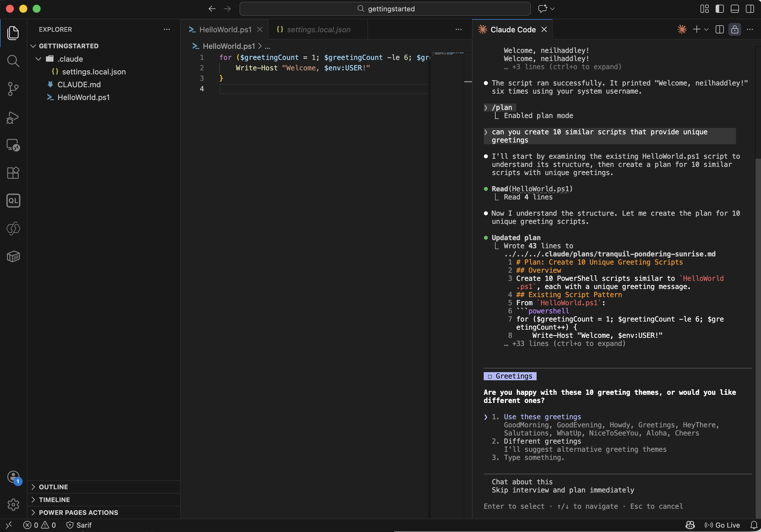Toggle the editor group lock icon

(x=735, y=29)
